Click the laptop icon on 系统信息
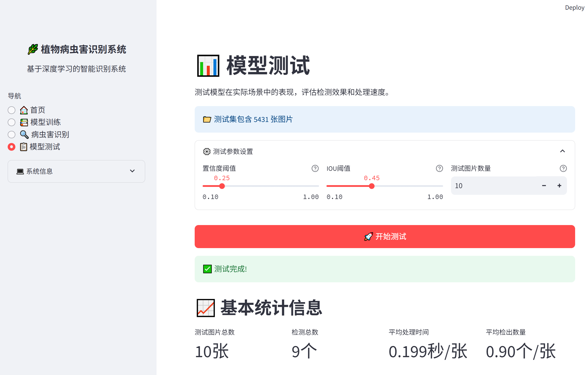Image resolution: width=588 pixels, height=375 pixels. (20, 171)
